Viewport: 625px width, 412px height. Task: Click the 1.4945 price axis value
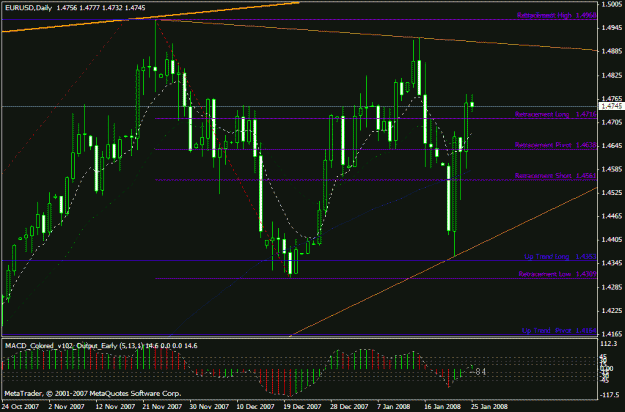[x=612, y=28]
